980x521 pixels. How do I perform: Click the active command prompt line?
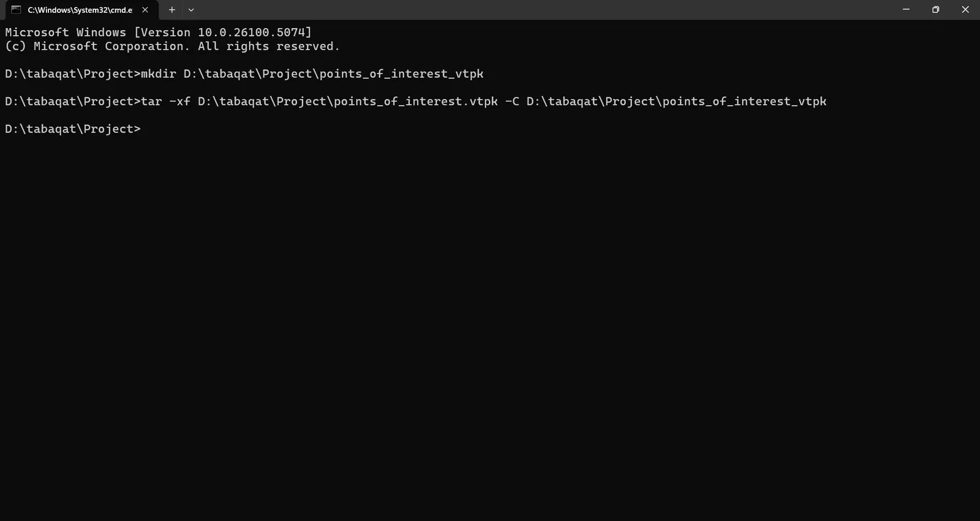(72, 129)
